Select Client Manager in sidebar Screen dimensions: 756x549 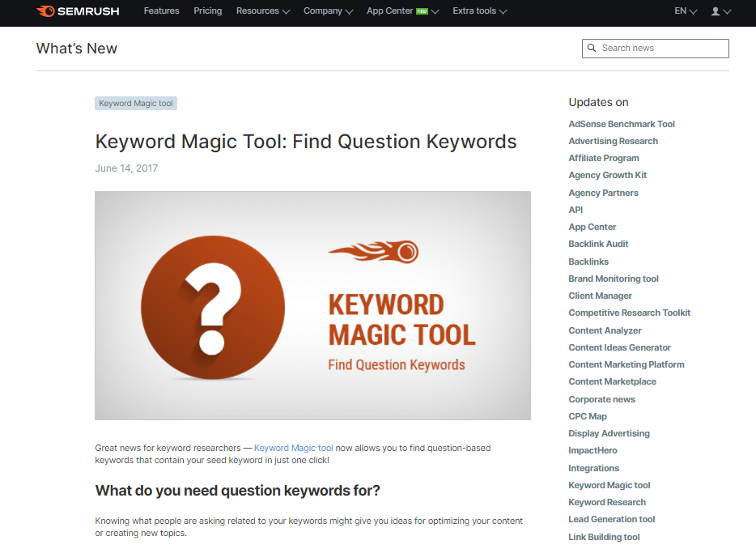(x=600, y=296)
